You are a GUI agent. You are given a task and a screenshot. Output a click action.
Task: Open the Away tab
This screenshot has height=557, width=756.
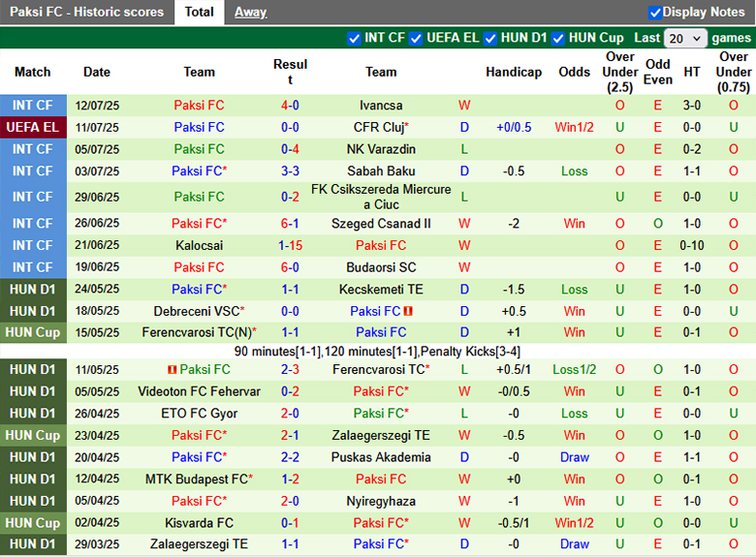pos(250,12)
